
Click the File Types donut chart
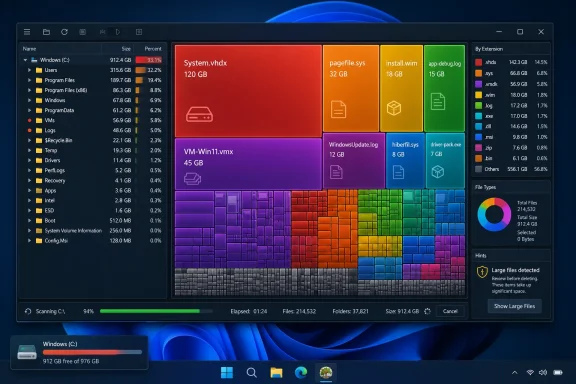pos(494,215)
